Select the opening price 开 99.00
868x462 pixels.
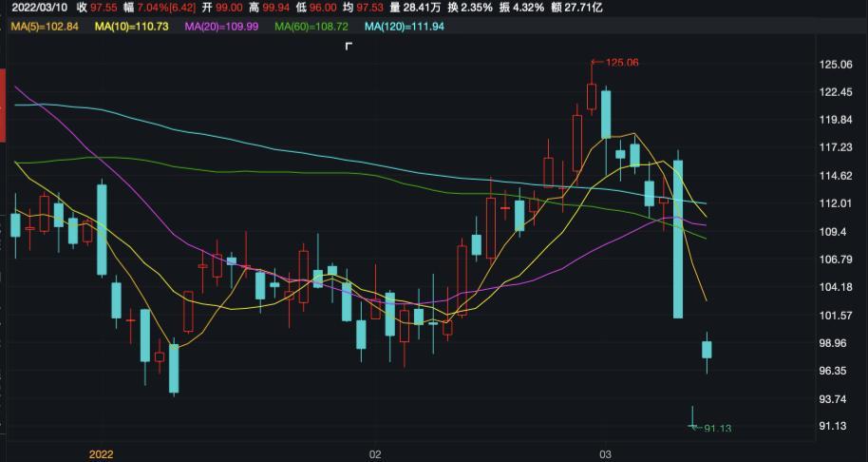[x=222, y=8]
